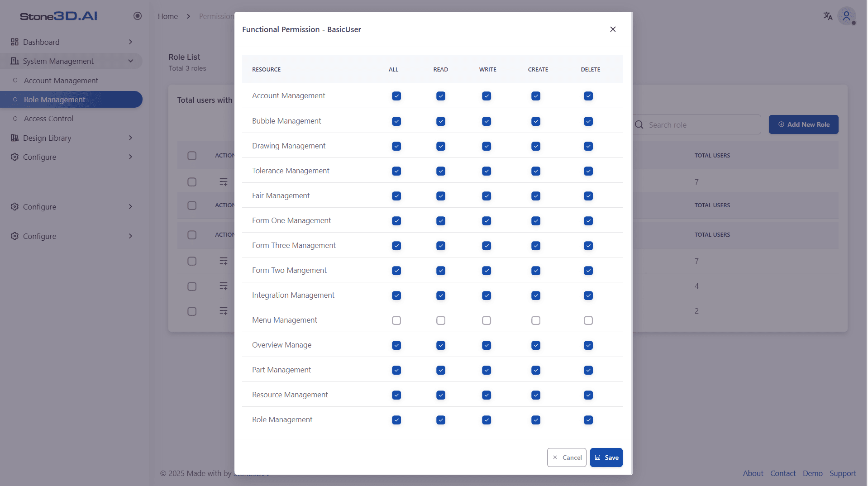Screen dimensions: 868x486
Task: Expand the third Configure chevron
Action: 130,236
